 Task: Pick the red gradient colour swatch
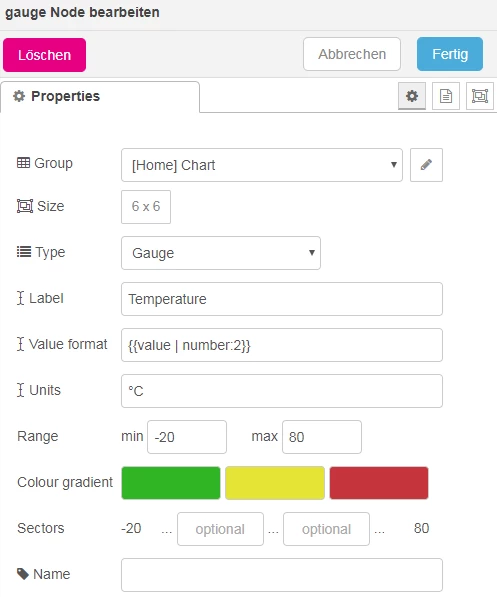click(x=379, y=483)
